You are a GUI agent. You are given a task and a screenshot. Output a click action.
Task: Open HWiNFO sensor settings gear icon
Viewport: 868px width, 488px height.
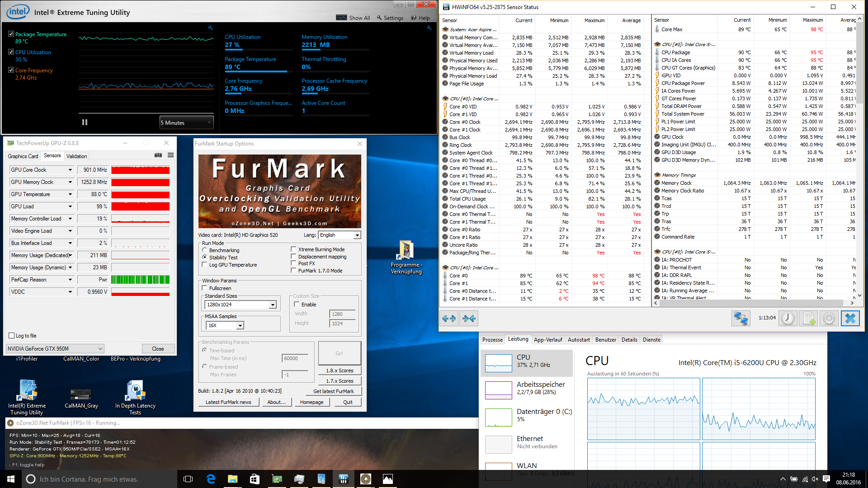(x=829, y=319)
